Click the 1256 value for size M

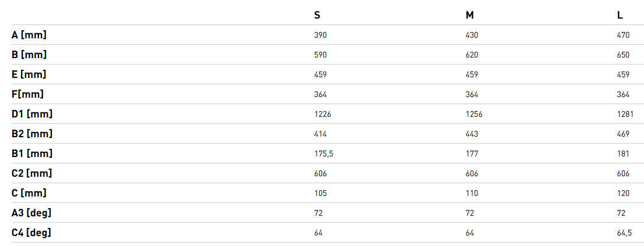tap(474, 115)
